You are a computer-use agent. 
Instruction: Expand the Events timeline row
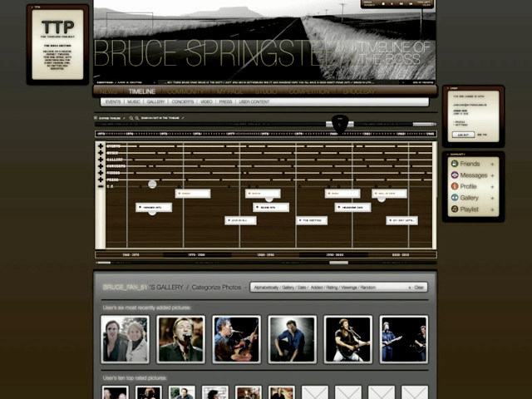tap(101, 146)
